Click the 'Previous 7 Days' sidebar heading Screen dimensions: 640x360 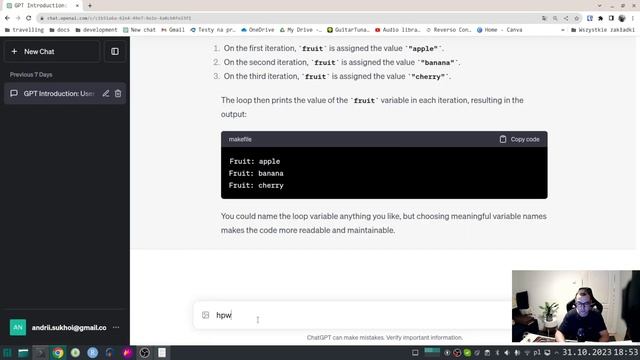(31, 75)
